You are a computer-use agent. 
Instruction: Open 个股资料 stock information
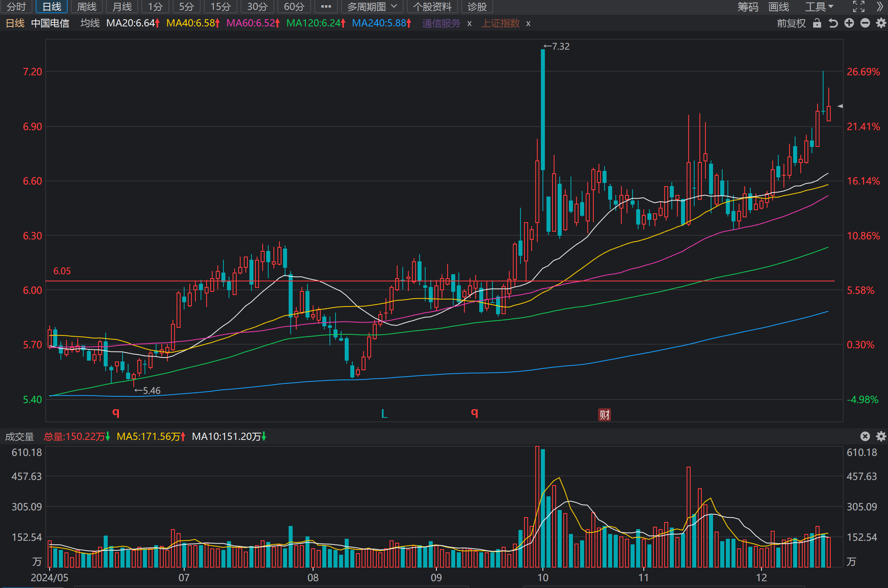point(432,7)
